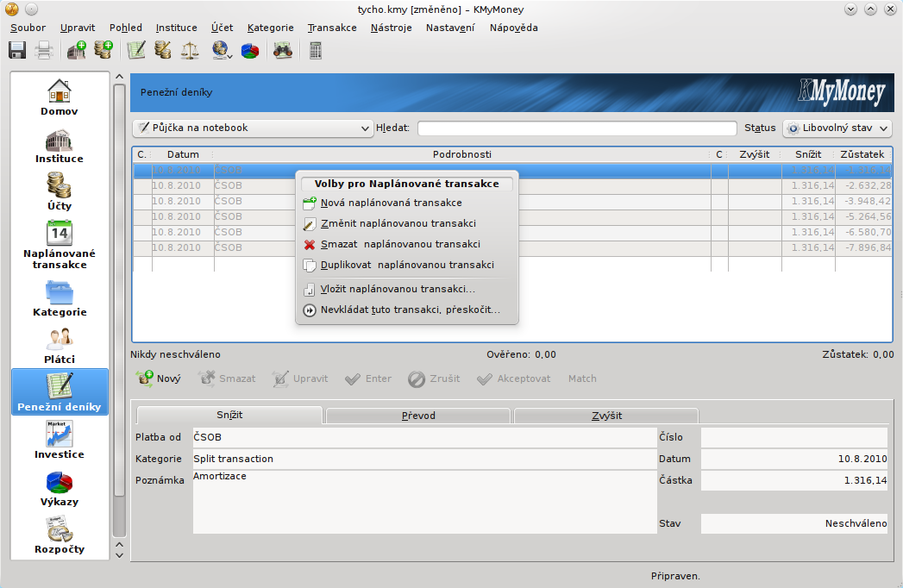Viewport: 903px width, 588px height.
Task: Expand the Půjčka na notebook account dropdown
Action: tap(252, 128)
